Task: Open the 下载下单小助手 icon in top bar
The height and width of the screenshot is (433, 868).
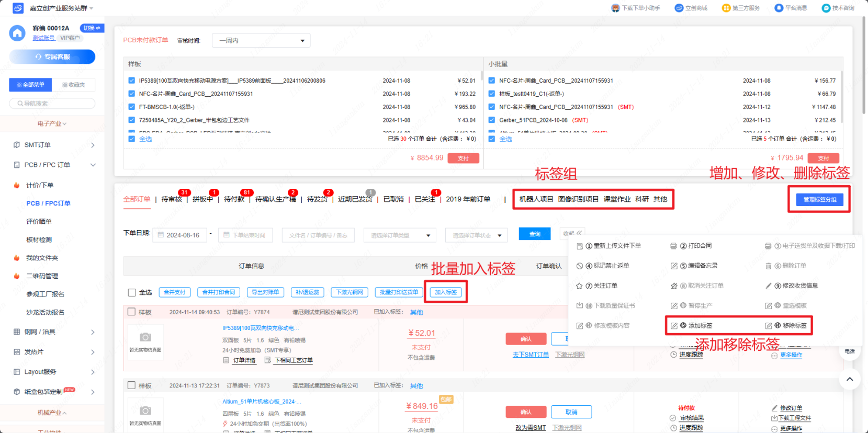Action: pos(615,8)
